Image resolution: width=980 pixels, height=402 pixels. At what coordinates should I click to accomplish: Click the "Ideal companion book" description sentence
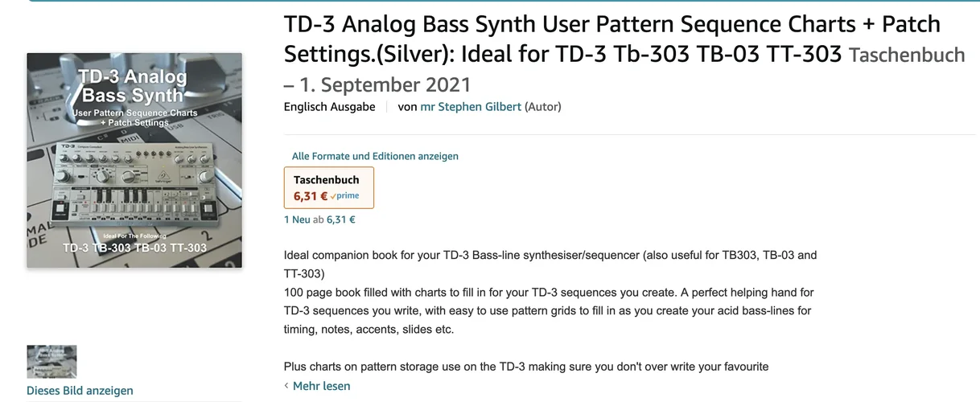(550, 255)
